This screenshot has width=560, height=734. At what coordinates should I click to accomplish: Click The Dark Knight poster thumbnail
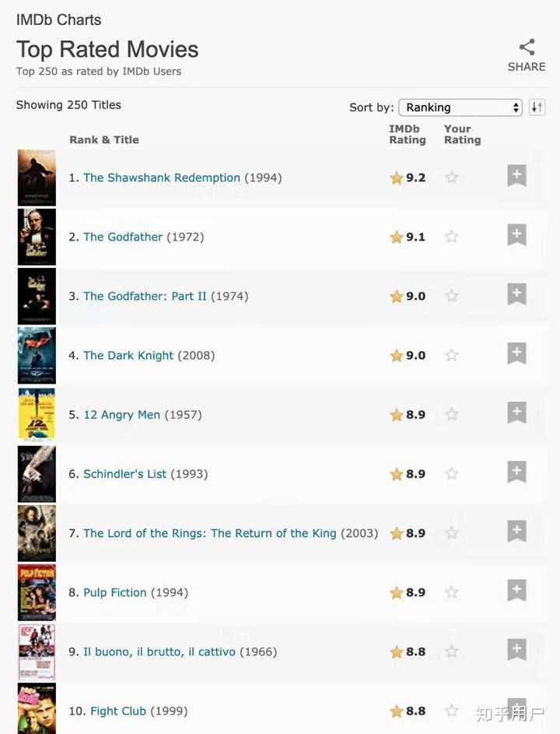37,355
